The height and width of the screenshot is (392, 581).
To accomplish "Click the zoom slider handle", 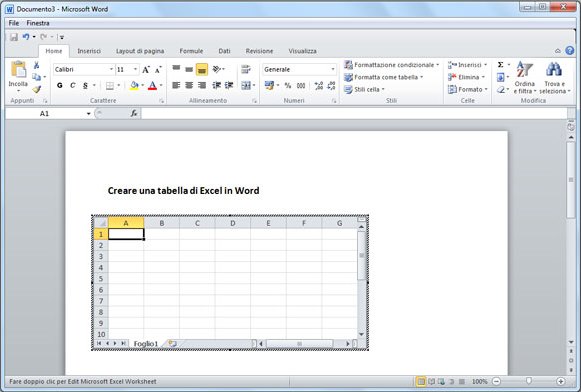I will [x=529, y=381].
